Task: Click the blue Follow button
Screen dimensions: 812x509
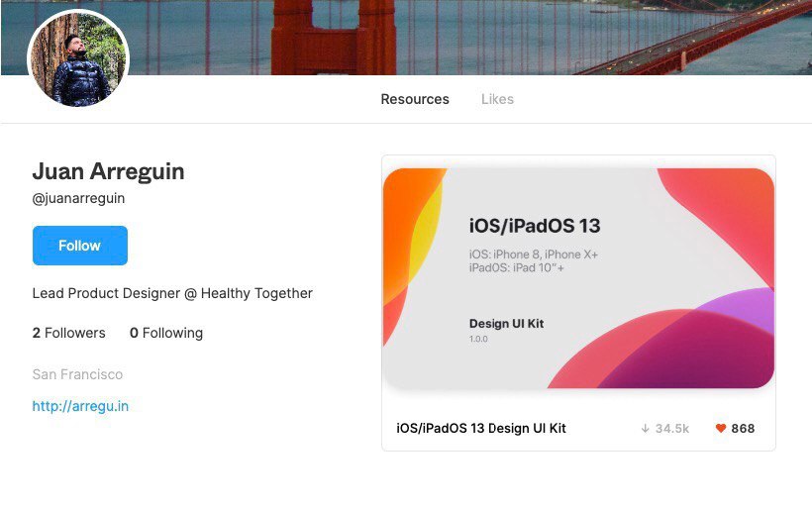Action: click(80, 246)
